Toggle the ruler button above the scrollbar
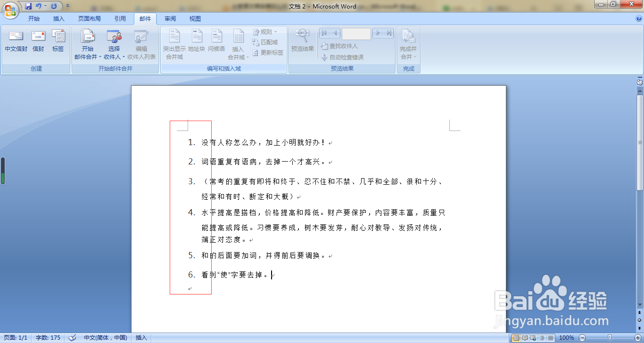This screenshot has width=644, height=343. pos(640,82)
